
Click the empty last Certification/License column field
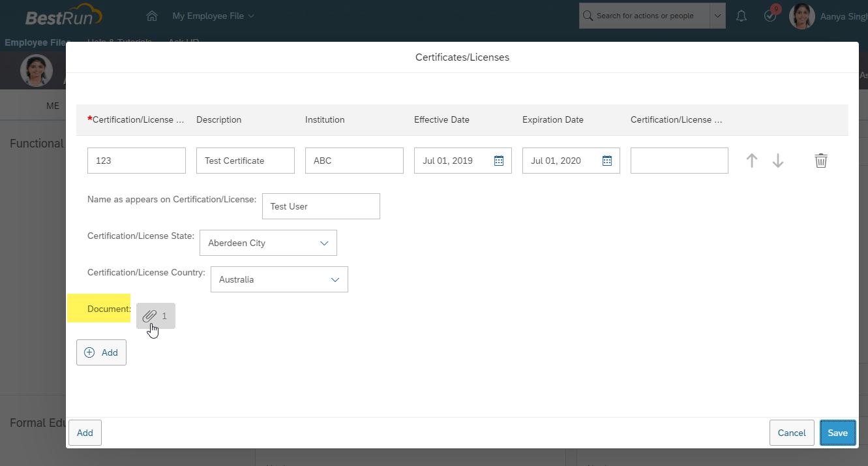click(x=680, y=161)
